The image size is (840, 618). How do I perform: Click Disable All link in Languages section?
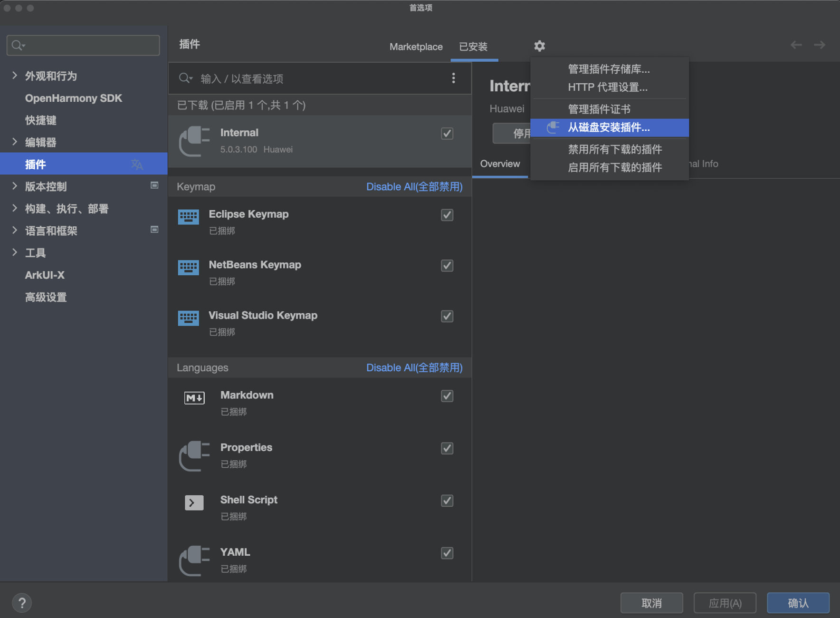414,367
